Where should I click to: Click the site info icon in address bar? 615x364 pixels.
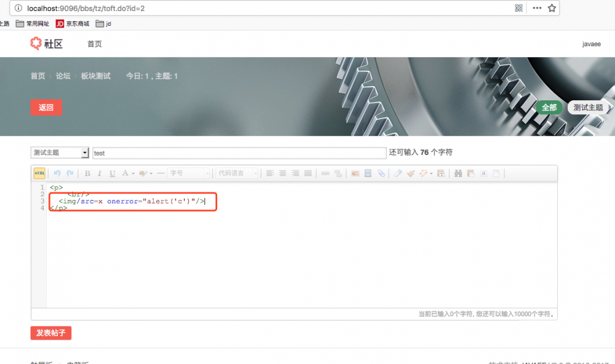coord(18,8)
